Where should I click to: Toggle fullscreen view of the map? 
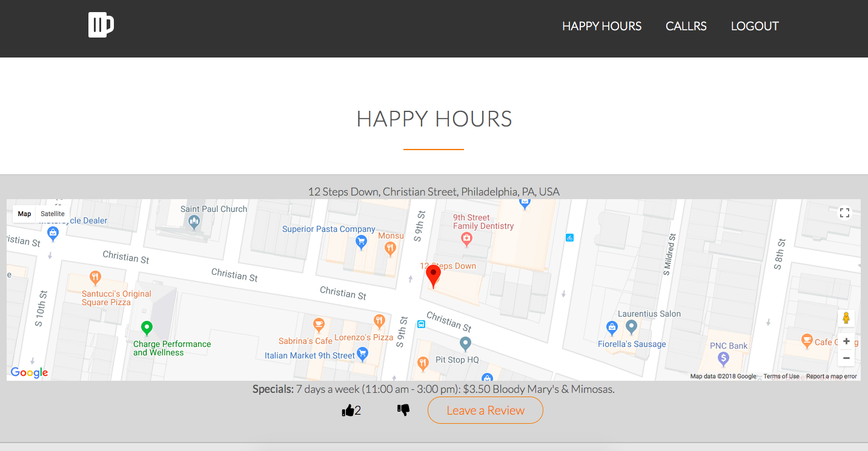(x=844, y=212)
